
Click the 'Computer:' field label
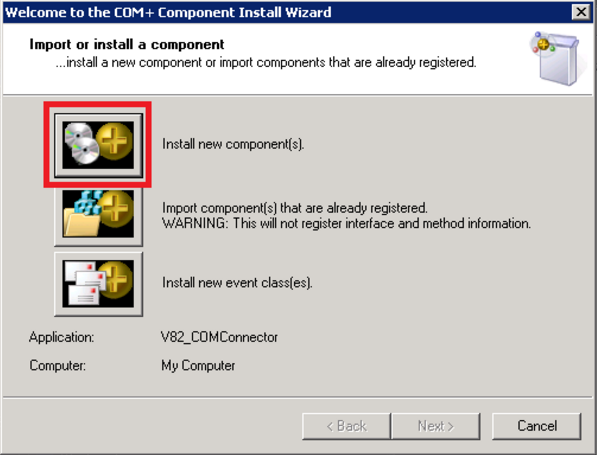tap(57, 366)
